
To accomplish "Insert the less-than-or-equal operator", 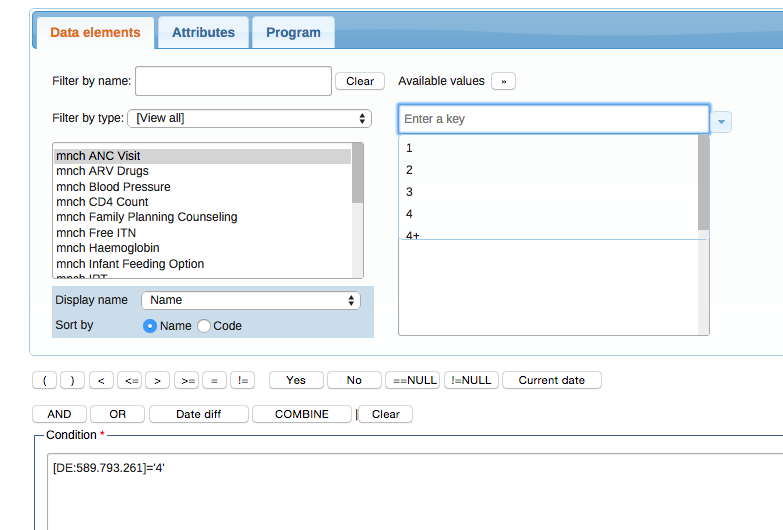I will (x=130, y=380).
